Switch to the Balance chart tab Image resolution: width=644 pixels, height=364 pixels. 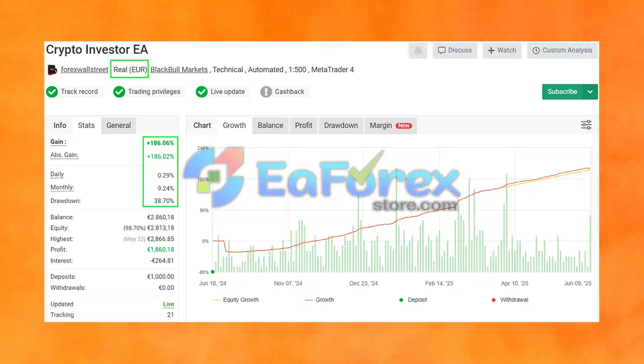point(270,125)
